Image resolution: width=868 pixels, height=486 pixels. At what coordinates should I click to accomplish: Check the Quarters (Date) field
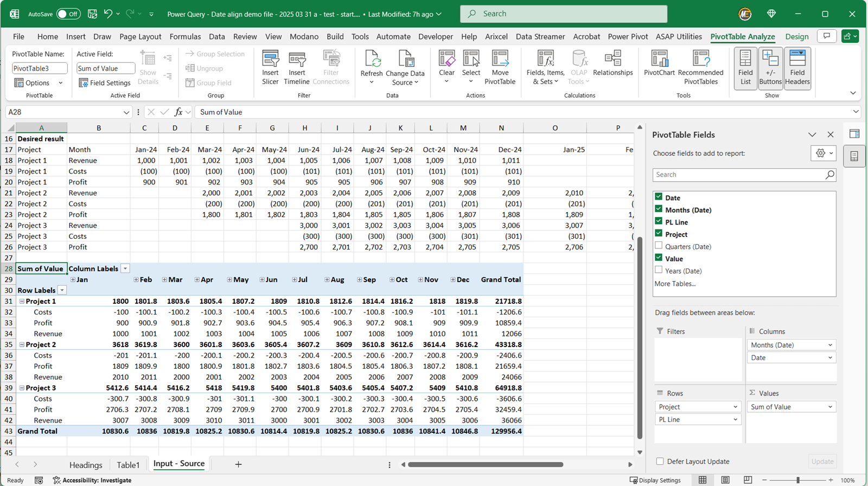(659, 246)
